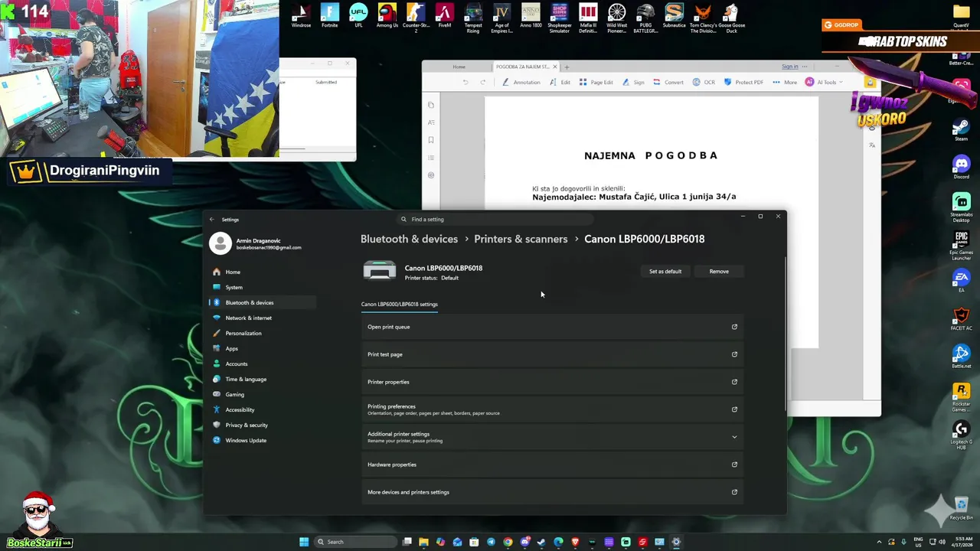Run OCR from the PDF editor toolbar
The height and width of the screenshot is (551, 980).
tap(704, 82)
